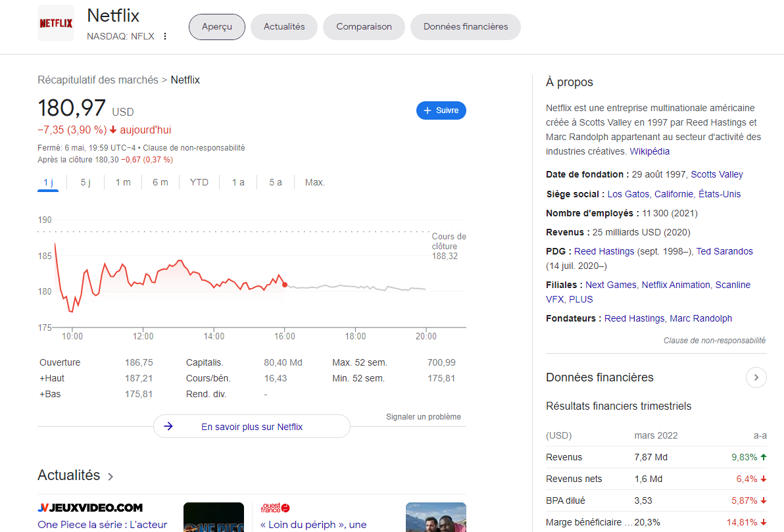Open the Données financières tab
This screenshot has height=532, width=784.
466,27
